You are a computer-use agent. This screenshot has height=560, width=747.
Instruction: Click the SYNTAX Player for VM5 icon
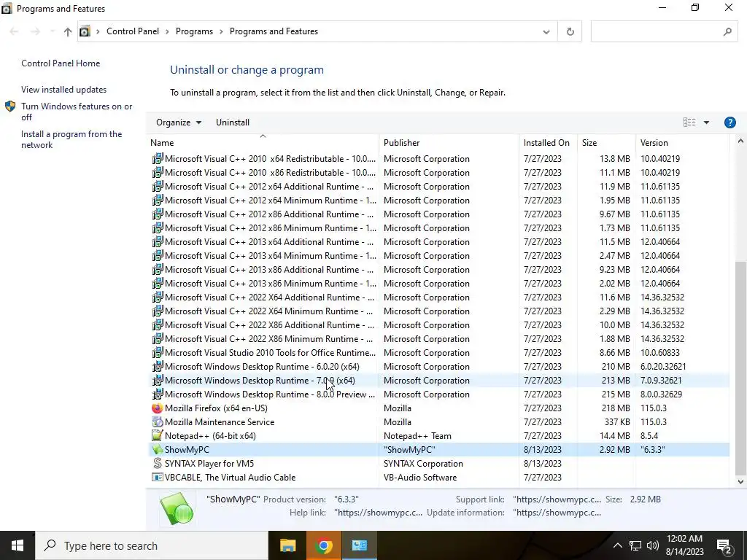pyautogui.click(x=158, y=463)
